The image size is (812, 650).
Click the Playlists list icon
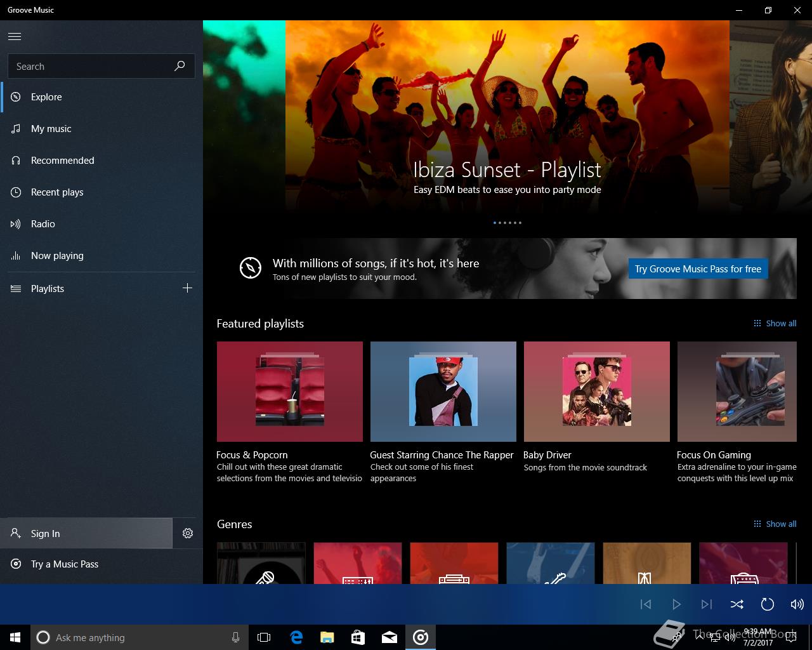[16, 289]
